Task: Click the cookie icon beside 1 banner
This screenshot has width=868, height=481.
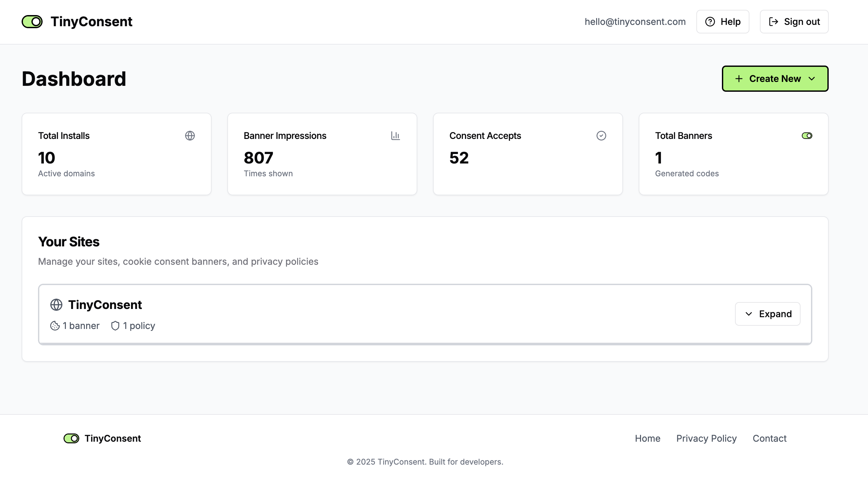Action: tap(55, 326)
